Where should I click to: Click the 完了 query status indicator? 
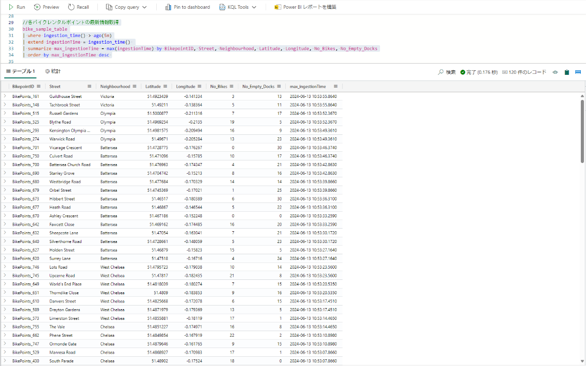(x=466, y=73)
